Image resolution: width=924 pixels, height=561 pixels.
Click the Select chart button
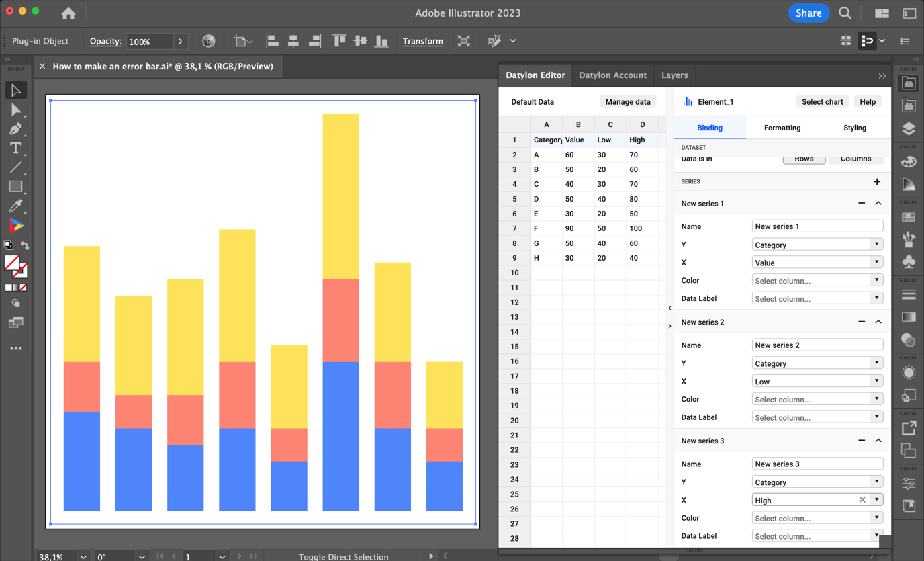point(822,101)
